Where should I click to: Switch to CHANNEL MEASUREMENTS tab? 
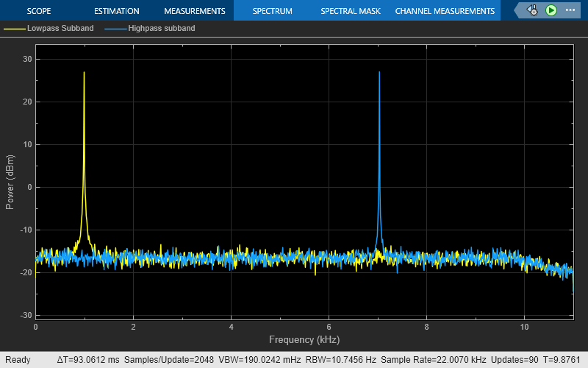point(445,11)
